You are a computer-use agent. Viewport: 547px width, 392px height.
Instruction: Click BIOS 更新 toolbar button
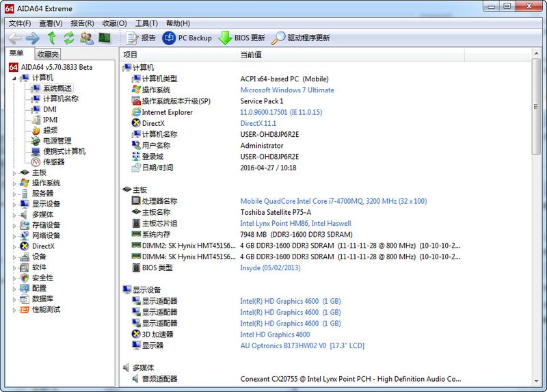click(242, 38)
